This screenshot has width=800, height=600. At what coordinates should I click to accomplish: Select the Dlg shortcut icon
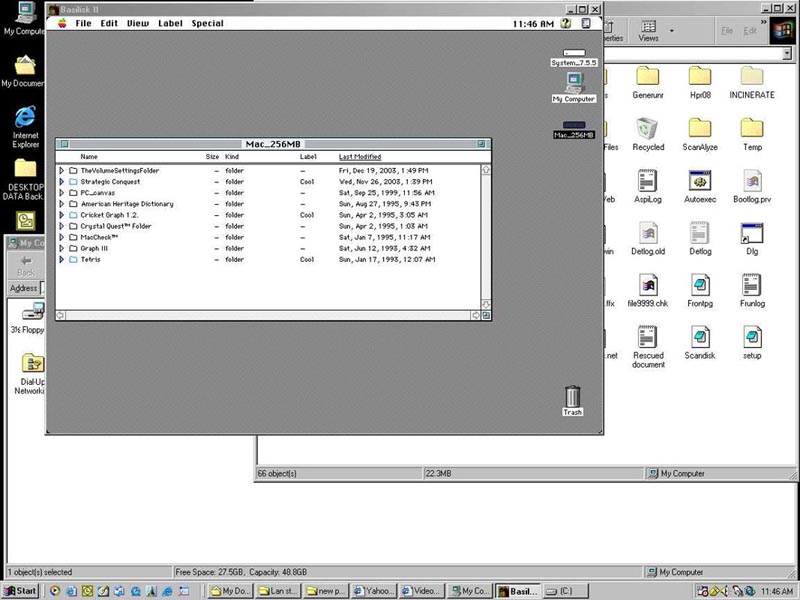752,239
